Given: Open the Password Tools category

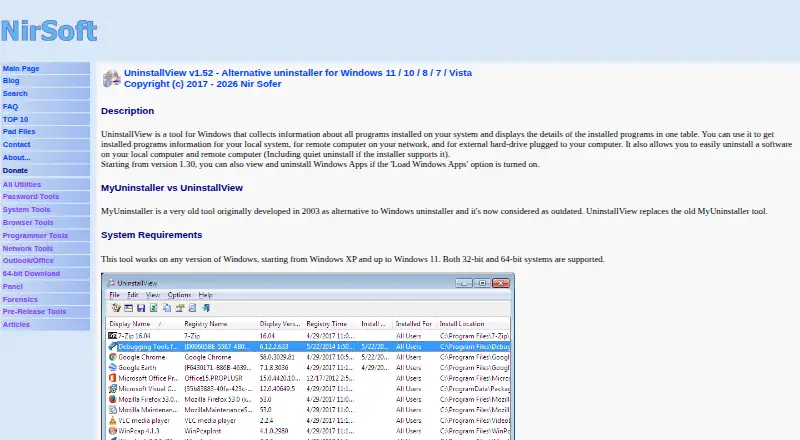Looking at the screenshot, I should point(31,197).
